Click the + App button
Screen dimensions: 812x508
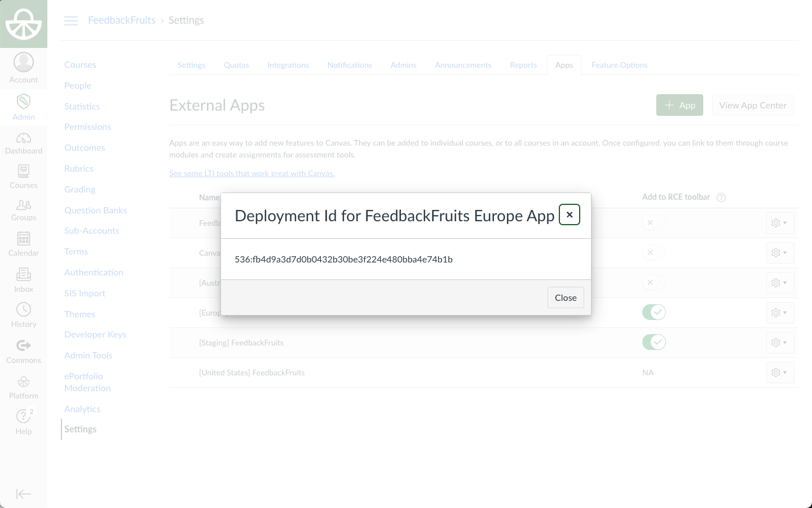(x=679, y=105)
